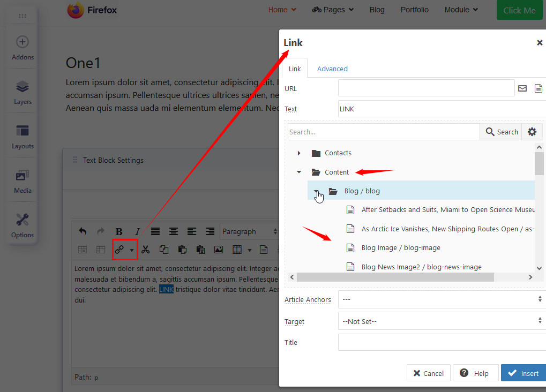Open search options gear icon
The height and width of the screenshot is (392, 546).
click(x=532, y=132)
